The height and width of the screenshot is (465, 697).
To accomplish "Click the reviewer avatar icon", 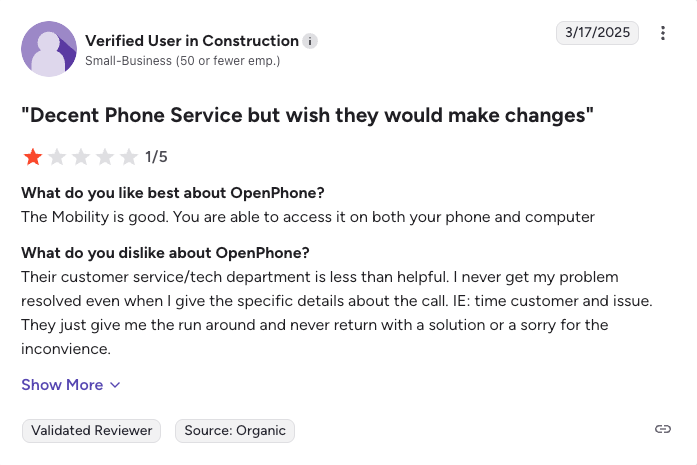I will [49, 49].
